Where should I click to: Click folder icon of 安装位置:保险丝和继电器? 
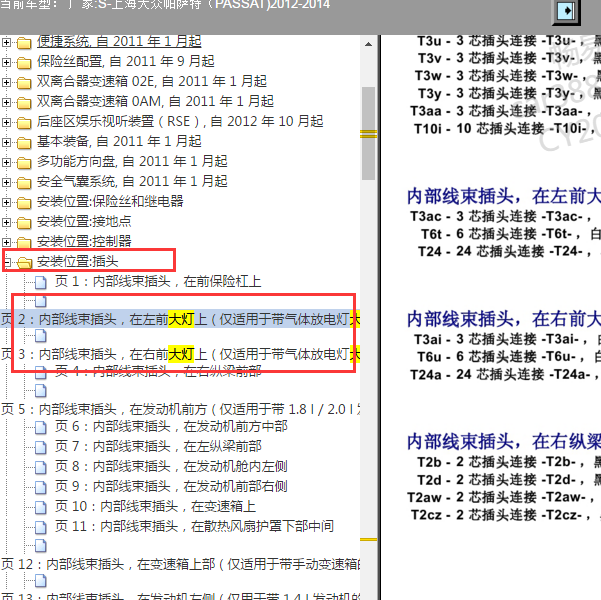(24, 202)
